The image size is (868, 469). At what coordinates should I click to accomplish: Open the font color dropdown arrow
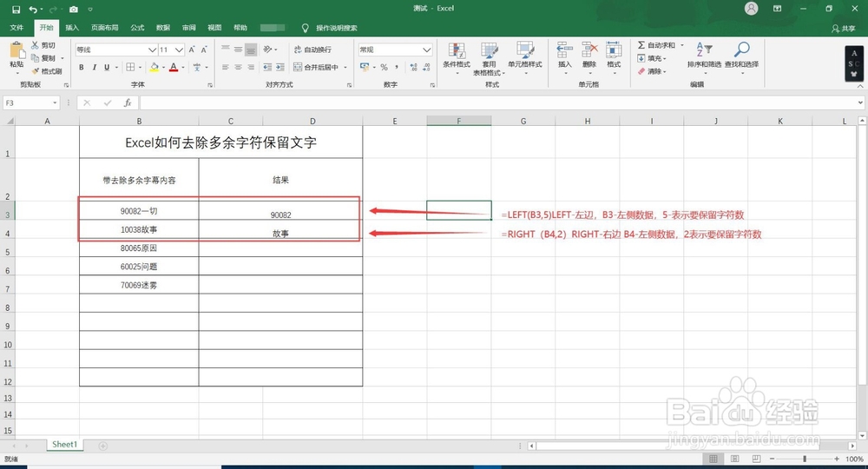[182, 68]
